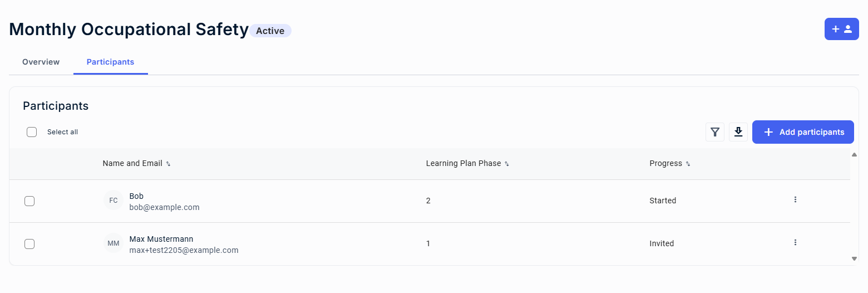Download the participants list via the download icon
The image size is (868, 293).
tap(738, 132)
